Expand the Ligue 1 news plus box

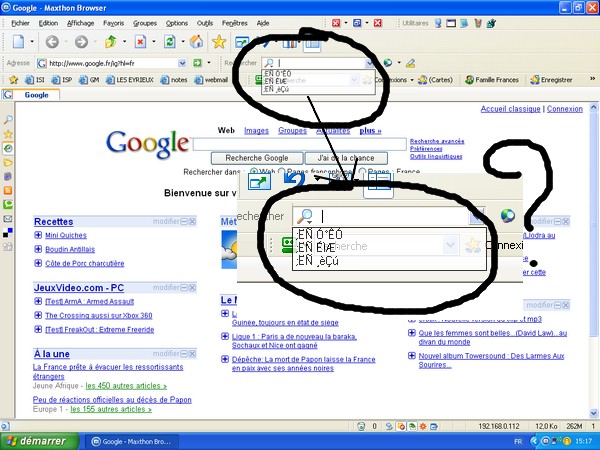[225, 336]
